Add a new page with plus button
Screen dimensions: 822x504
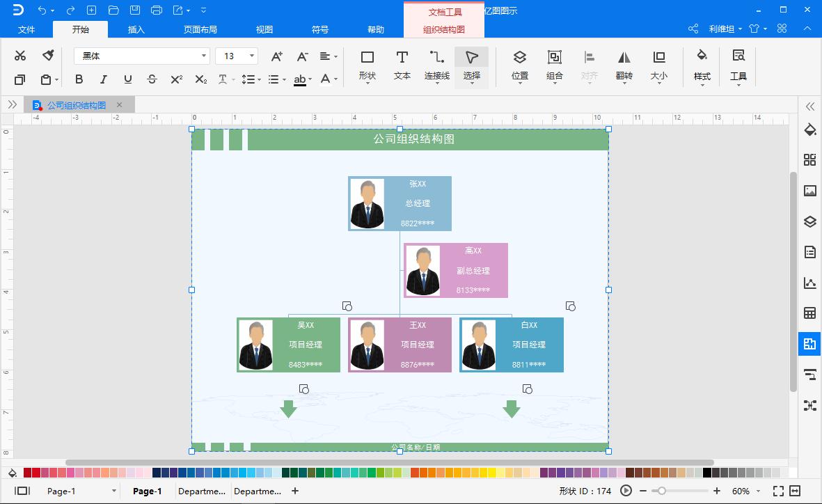click(x=295, y=491)
